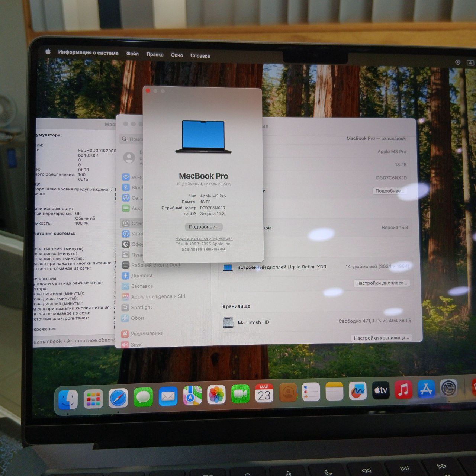Launch Launchpad from the Dock
The height and width of the screenshot is (476, 476).
pos(93,399)
